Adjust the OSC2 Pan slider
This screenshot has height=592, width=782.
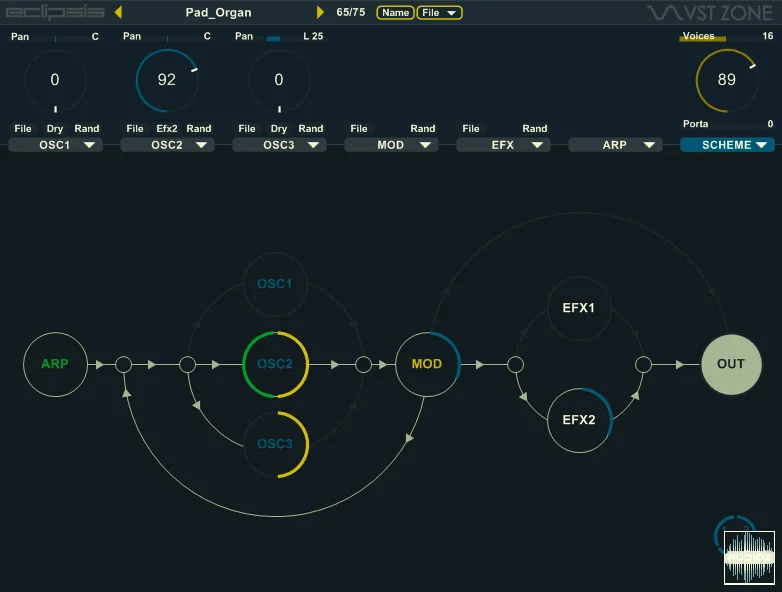[168, 39]
